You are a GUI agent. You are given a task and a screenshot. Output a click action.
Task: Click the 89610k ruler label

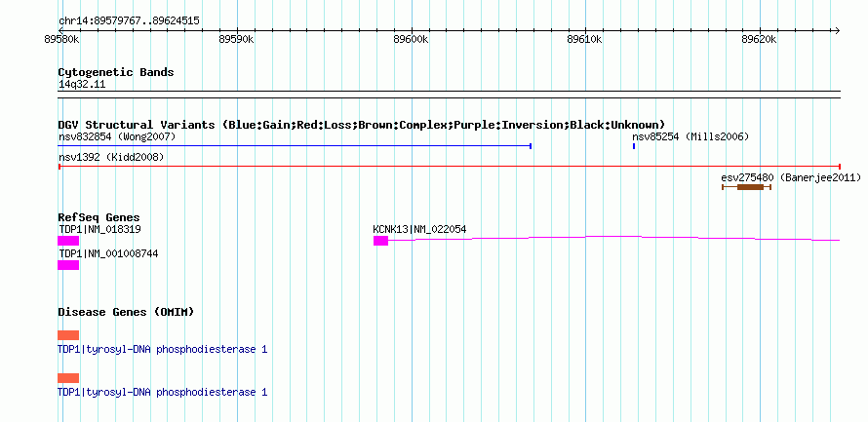click(585, 40)
